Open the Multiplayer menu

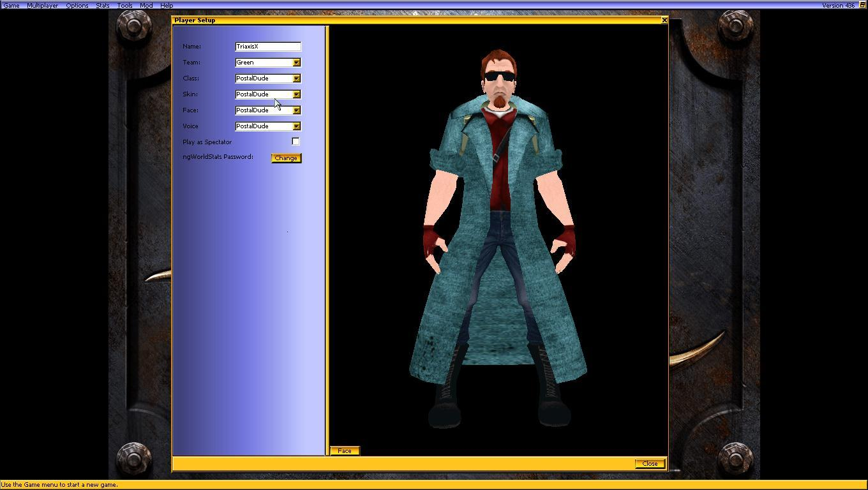point(42,5)
